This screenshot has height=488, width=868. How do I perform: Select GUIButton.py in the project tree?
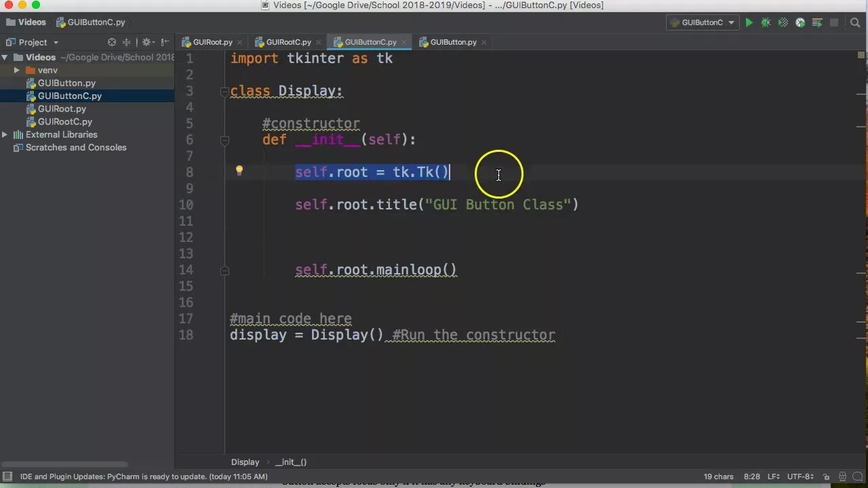pos(66,83)
